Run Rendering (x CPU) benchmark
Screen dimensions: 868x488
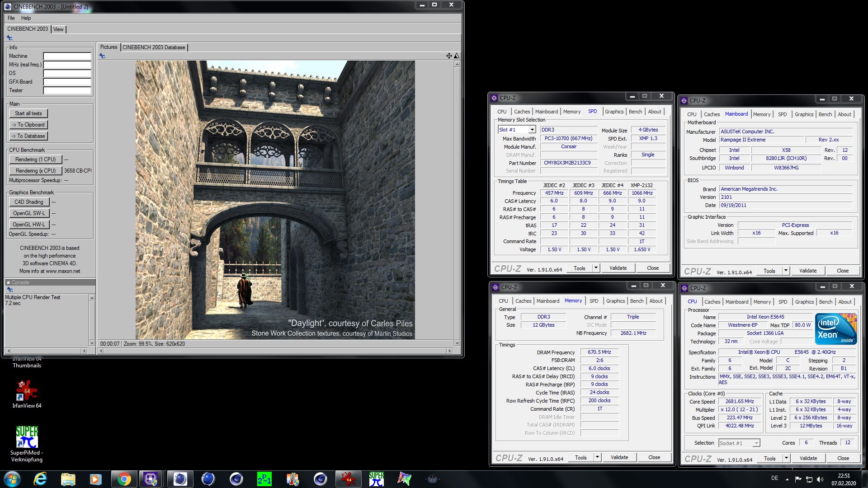pyautogui.click(x=36, y=171)
